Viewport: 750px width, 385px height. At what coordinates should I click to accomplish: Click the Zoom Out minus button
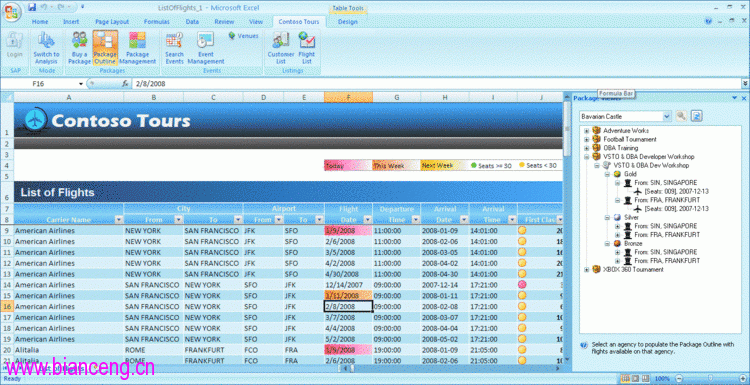[679, 379]
